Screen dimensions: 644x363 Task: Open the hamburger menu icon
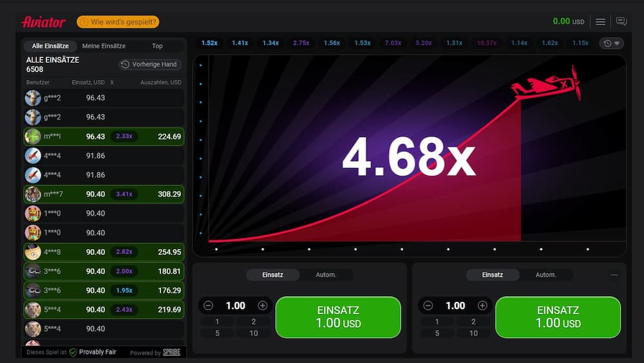coord(600,22)
